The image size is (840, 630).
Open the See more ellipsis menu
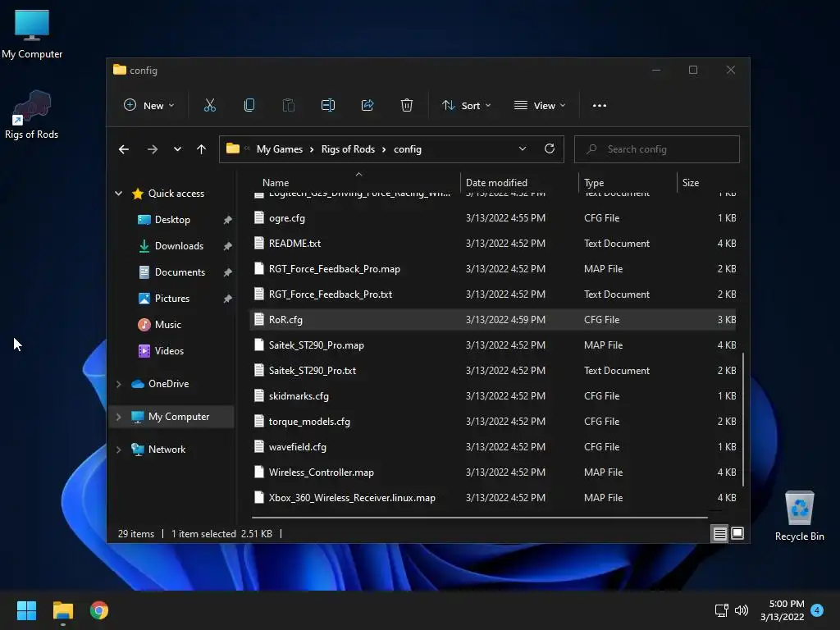pos(600,106)
